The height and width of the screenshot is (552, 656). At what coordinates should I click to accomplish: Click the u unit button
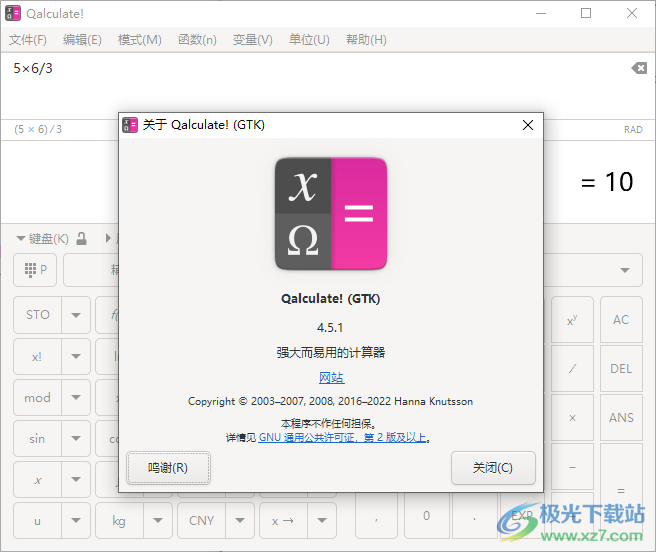[x=38, y=521]
